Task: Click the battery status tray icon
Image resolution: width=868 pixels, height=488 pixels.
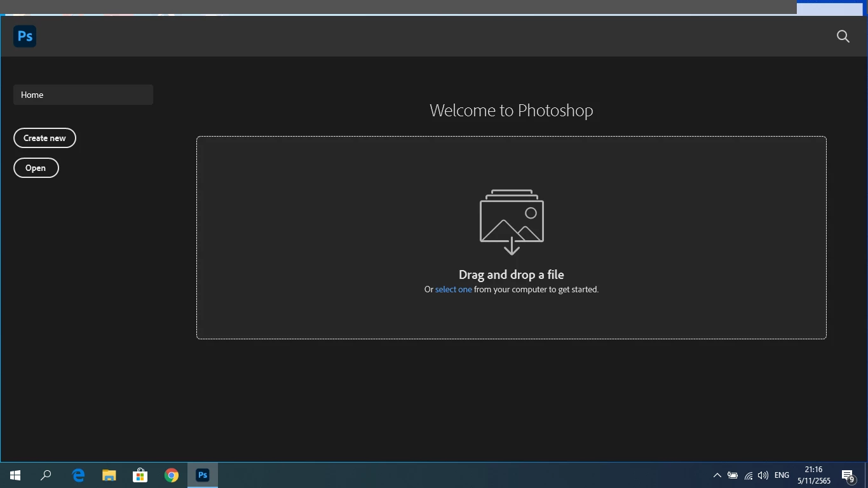Action: [733, 475]
